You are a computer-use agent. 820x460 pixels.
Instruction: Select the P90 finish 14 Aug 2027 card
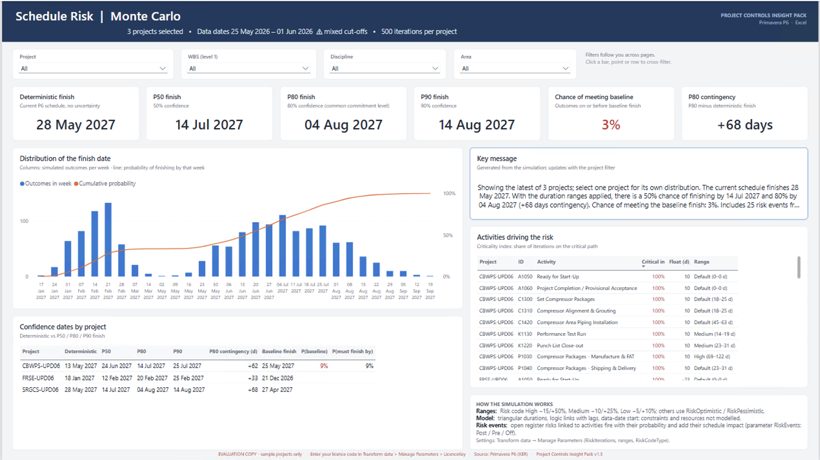(x=476, y=113)
